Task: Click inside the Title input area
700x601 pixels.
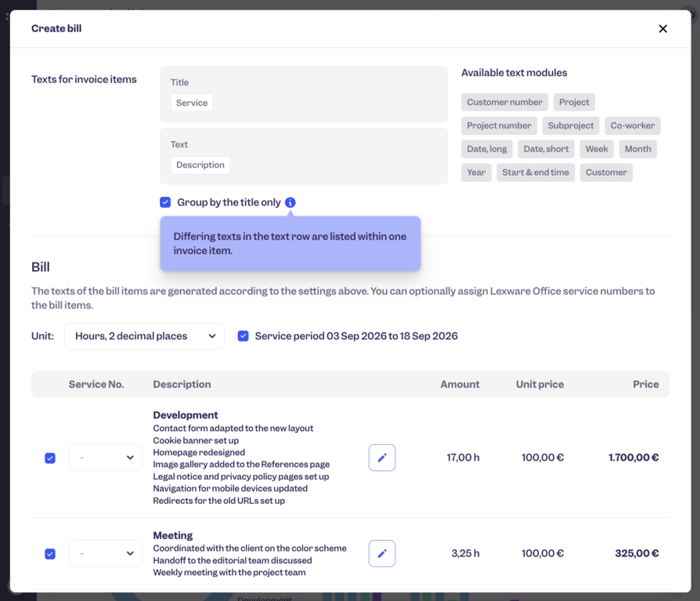Action: (304, 94)
